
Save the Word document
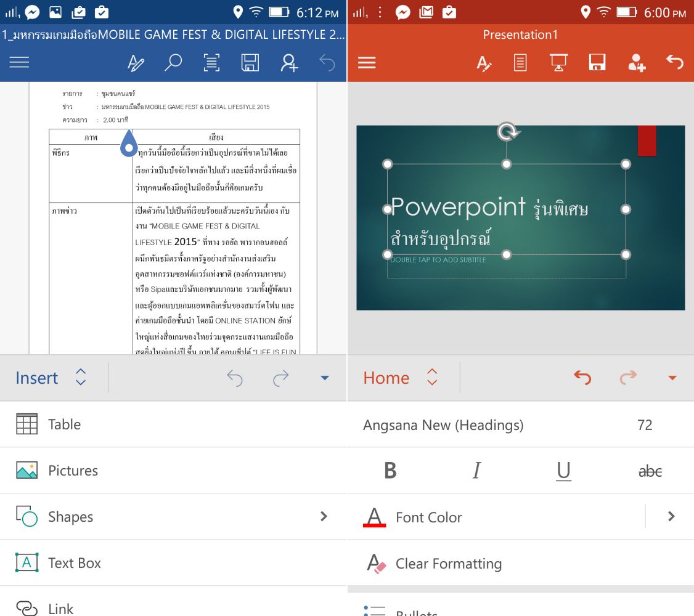[250, 62]
